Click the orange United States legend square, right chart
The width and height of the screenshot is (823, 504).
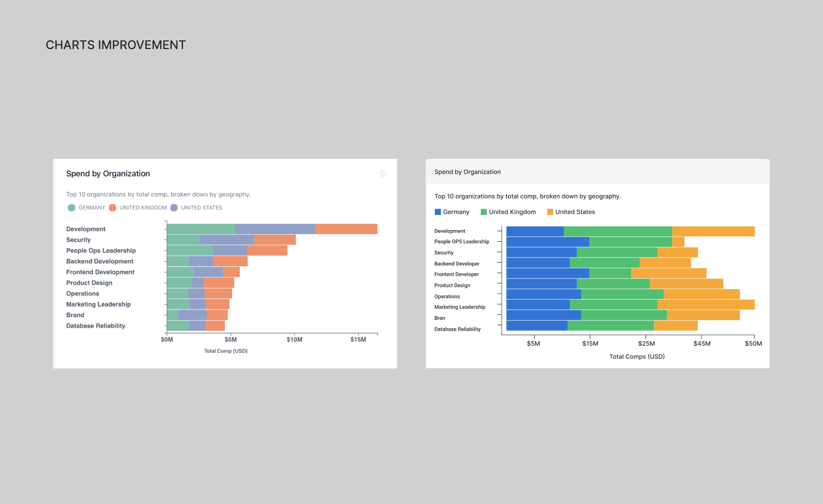tap(550, 212)
